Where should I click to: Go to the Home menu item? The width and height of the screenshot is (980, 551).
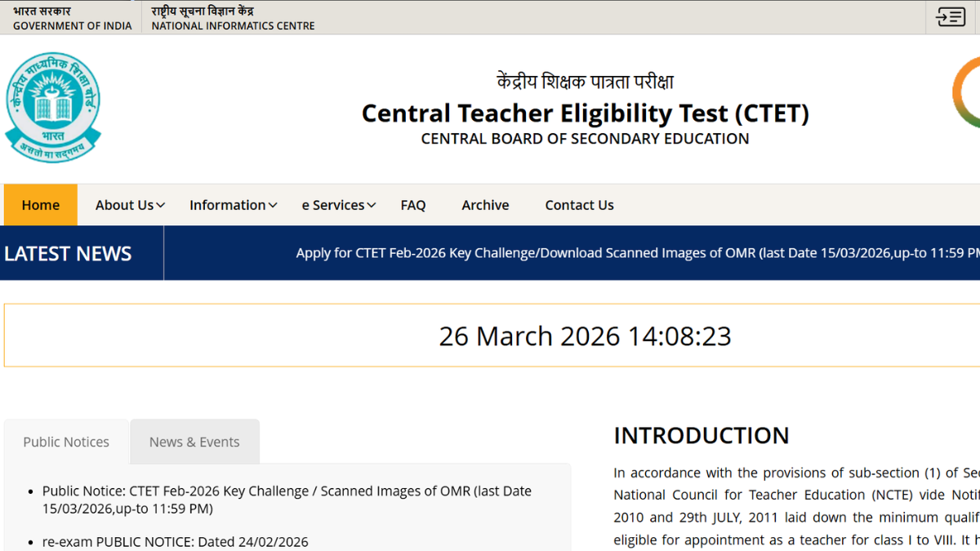(x=41, y=205)
